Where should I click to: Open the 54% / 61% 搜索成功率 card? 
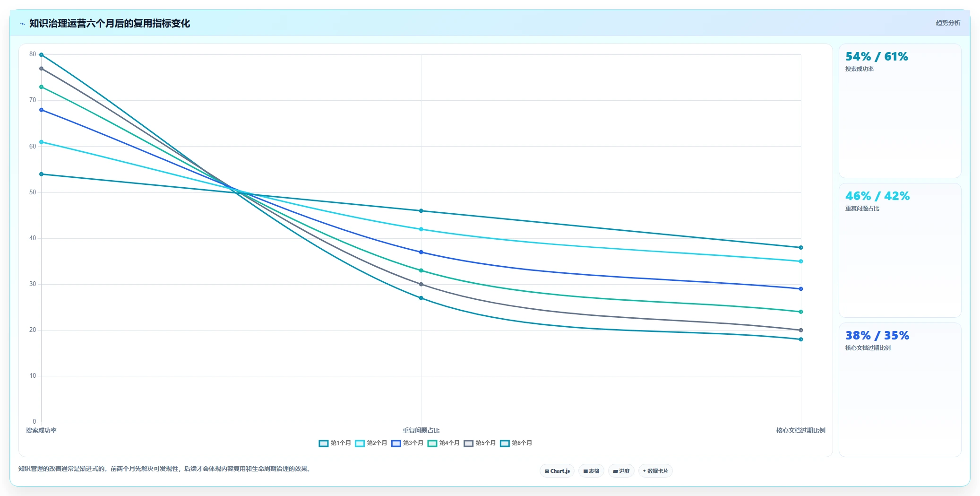[x=900, y=111]
